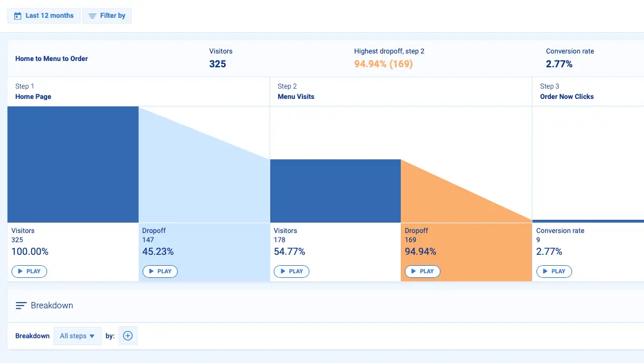644x363 pixels.
Task: Click the plus icon next to 'by:'
Action: click(x=127, y=335)
